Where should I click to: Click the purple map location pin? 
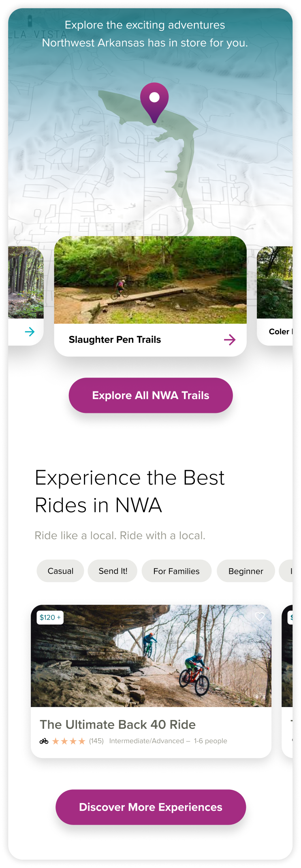[154, 102]
